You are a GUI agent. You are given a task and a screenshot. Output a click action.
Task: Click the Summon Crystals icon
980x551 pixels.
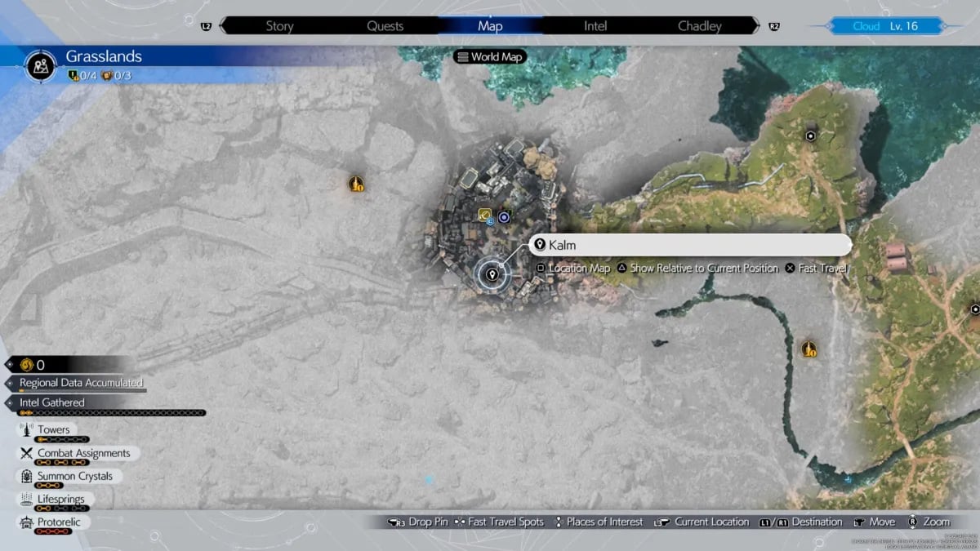coord(25,476)
